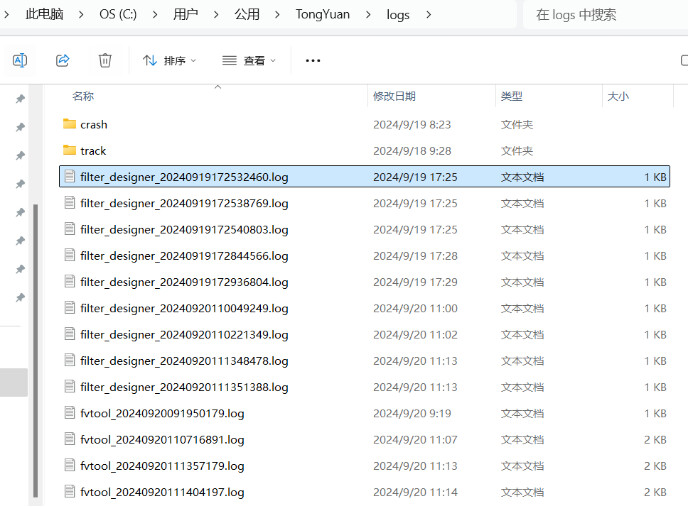Select filter_designer_20240919172538769.log file icon
The width and height of the screenshot is (688, 507).
69,203
